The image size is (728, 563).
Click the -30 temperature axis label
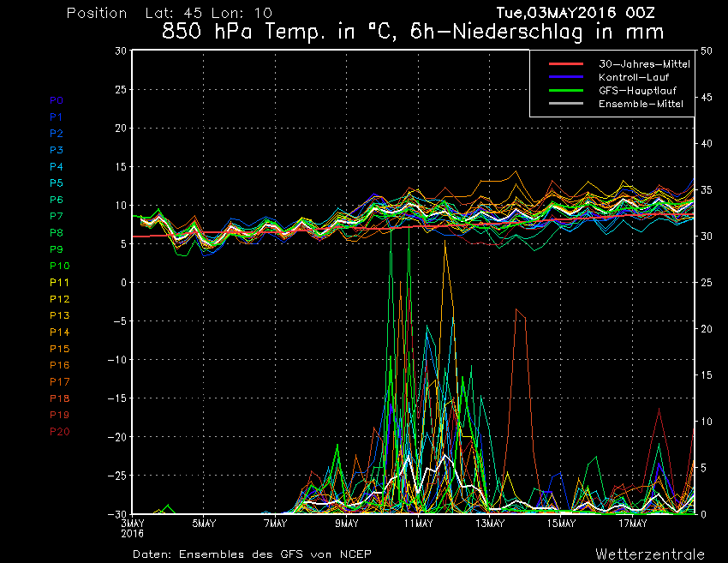click(x=117, y=514)
